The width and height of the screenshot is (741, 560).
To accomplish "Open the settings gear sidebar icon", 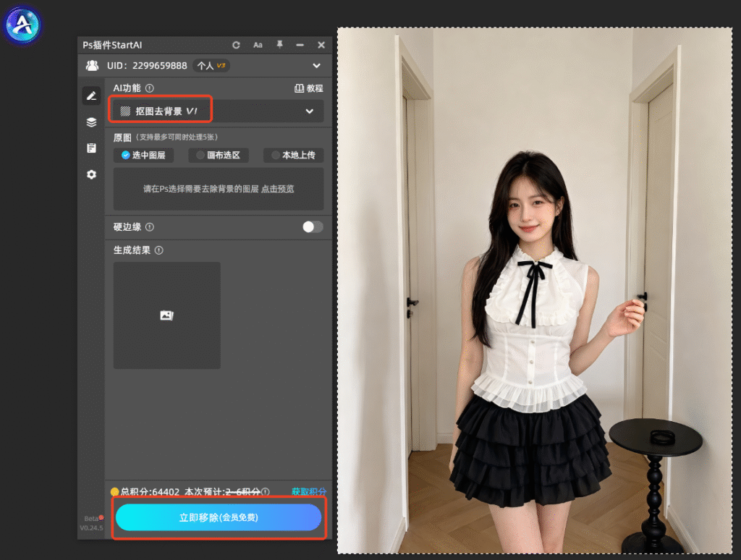I will (x=92, y=174).
